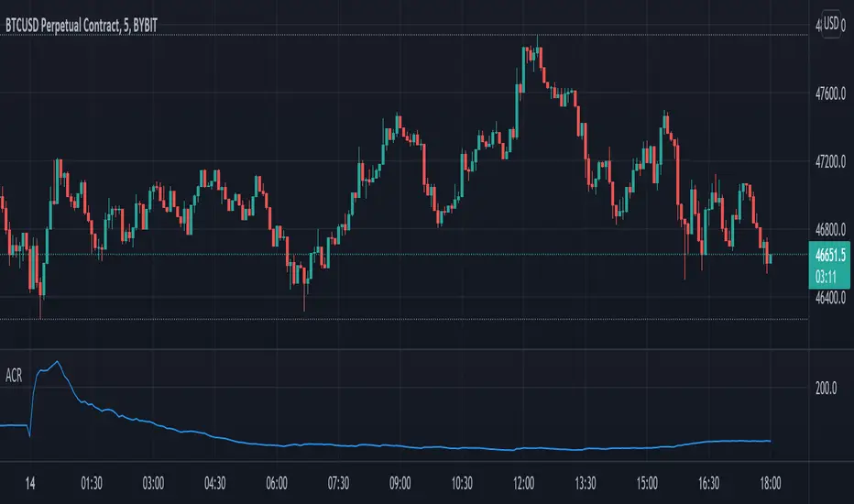Select the 03:00 time axis label
The height and width of the screenshot is (504, 854).
(x=153, y=482)
